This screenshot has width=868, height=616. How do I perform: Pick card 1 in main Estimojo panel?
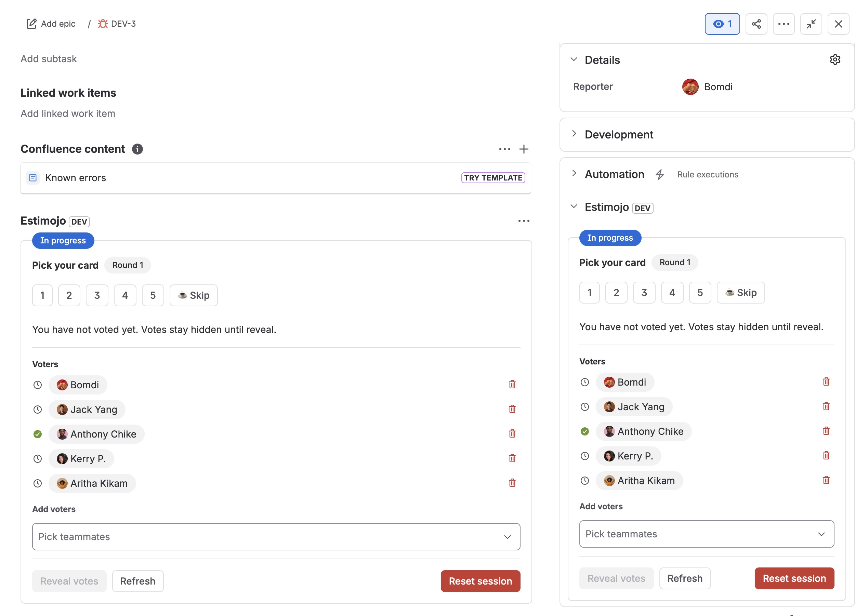[42, 295]
